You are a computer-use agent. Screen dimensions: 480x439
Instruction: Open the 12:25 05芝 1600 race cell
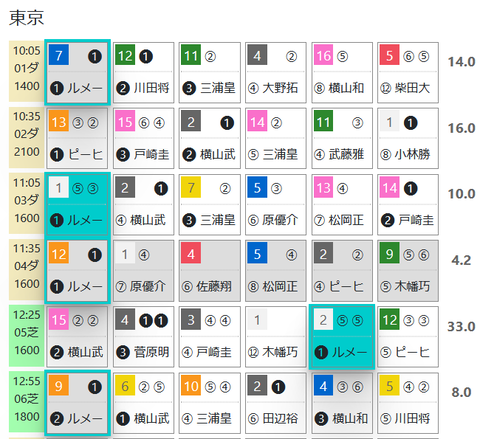point(26,336)
